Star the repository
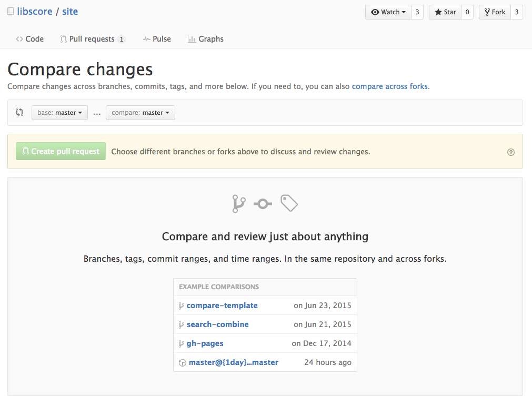 [x=445, y=12]
